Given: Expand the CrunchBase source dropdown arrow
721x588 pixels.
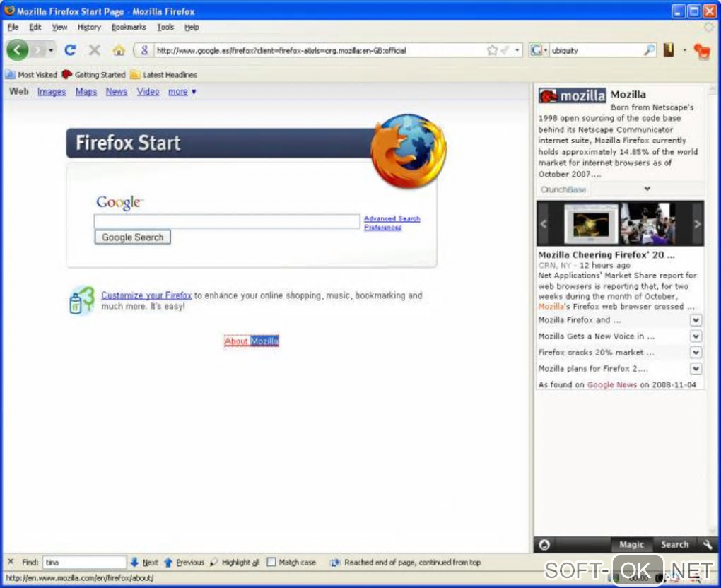Looking at the screenshot, I should [x=647, y=189].
